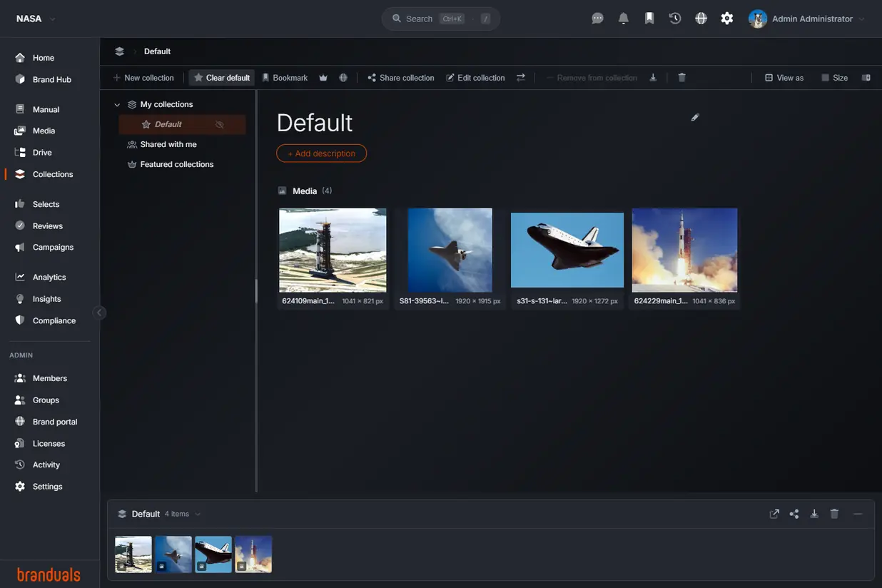Open thumbnail 624109main launch pad image
Image resolution: width=882 pixels, height=588 pixels.
(333, 250)
